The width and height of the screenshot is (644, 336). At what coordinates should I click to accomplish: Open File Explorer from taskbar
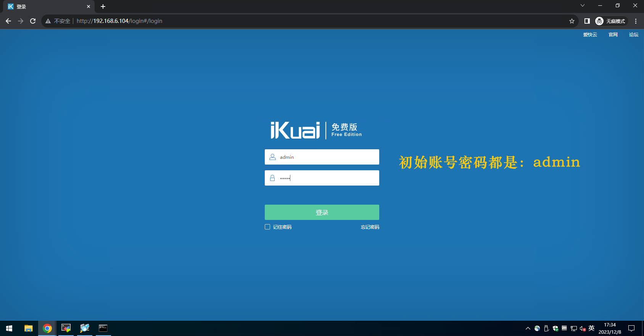point(29,328)
